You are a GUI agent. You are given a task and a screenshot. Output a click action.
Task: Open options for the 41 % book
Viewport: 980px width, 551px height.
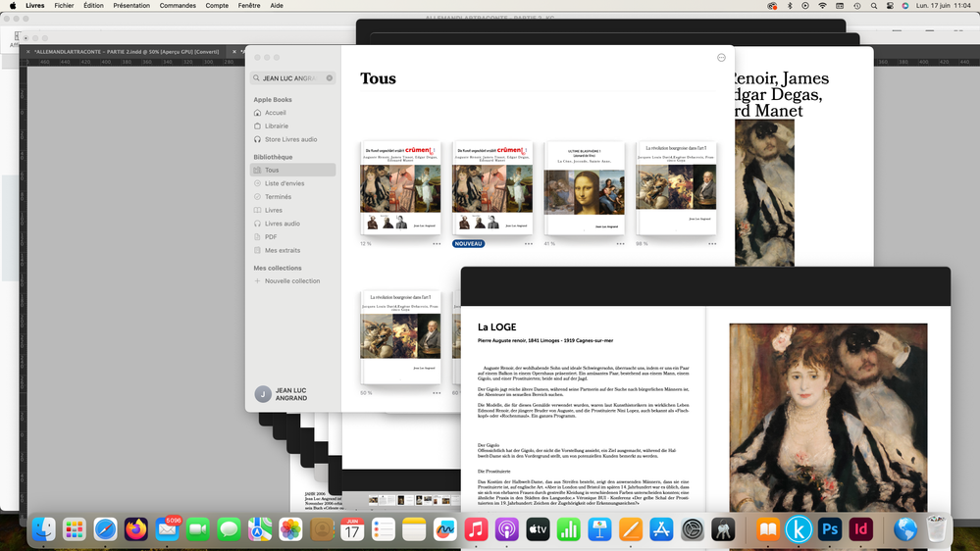621,244
